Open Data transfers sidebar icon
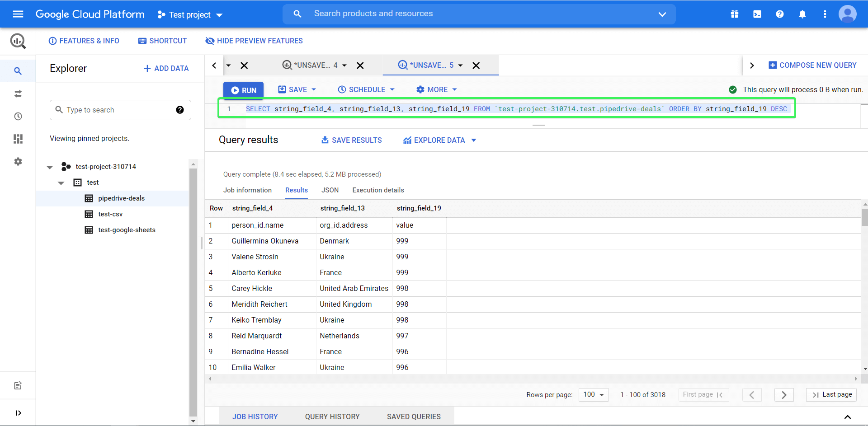Image resolution: width=868 pixels, height=426 pixels. pyautogui.click(x=18, y=94)
